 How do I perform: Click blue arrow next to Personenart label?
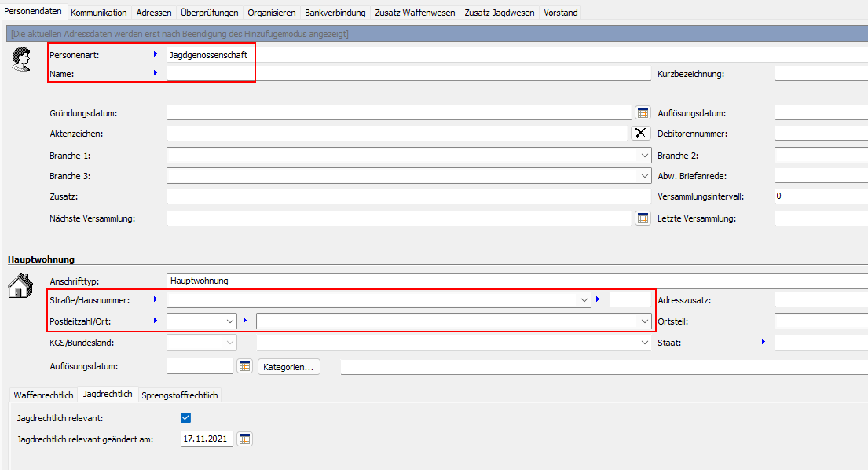(x=156, y=55)
